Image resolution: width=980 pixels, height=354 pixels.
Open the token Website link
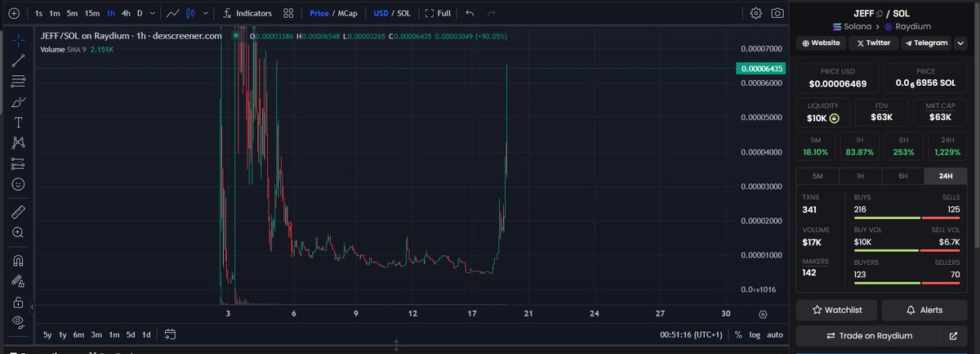point(821,43)
